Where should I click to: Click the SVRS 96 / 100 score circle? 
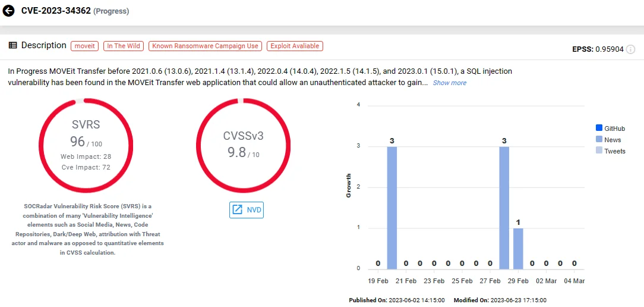tap(86, 145)
